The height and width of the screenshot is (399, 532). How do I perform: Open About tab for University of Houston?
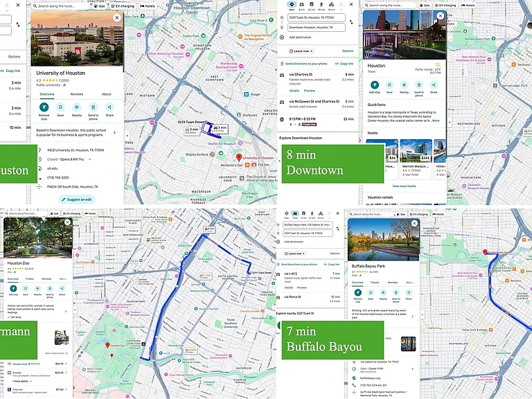click(107, 94)
